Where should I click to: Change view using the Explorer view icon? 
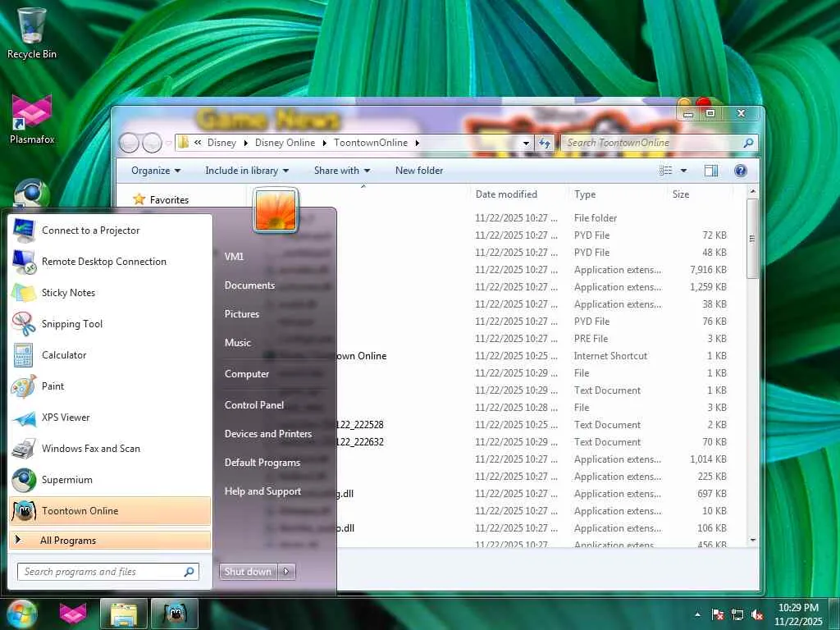(x=665, y=171)
